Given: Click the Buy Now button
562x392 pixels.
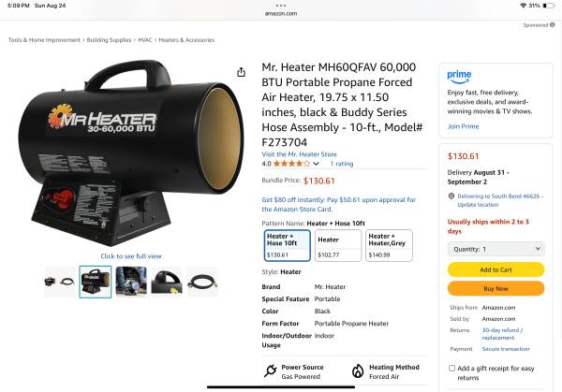Looking at the screenshot, I should click(496, 288).
